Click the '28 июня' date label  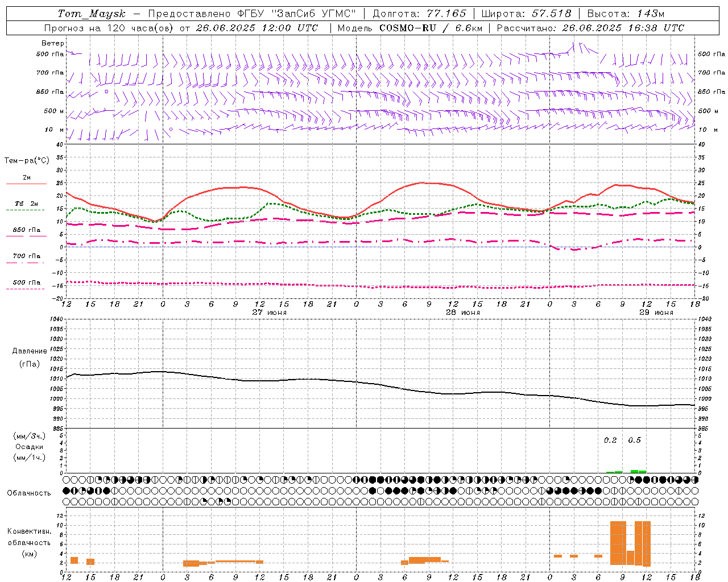click(463, 313)
